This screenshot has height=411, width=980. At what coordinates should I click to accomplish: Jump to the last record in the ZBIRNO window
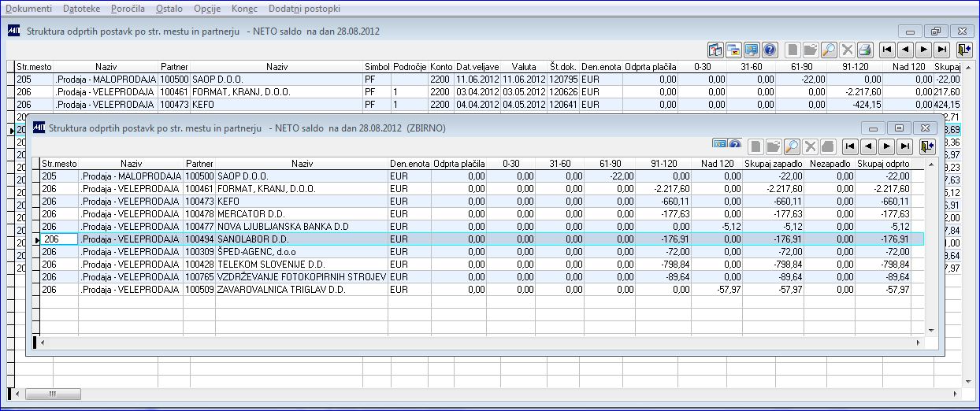click(905, 146)
